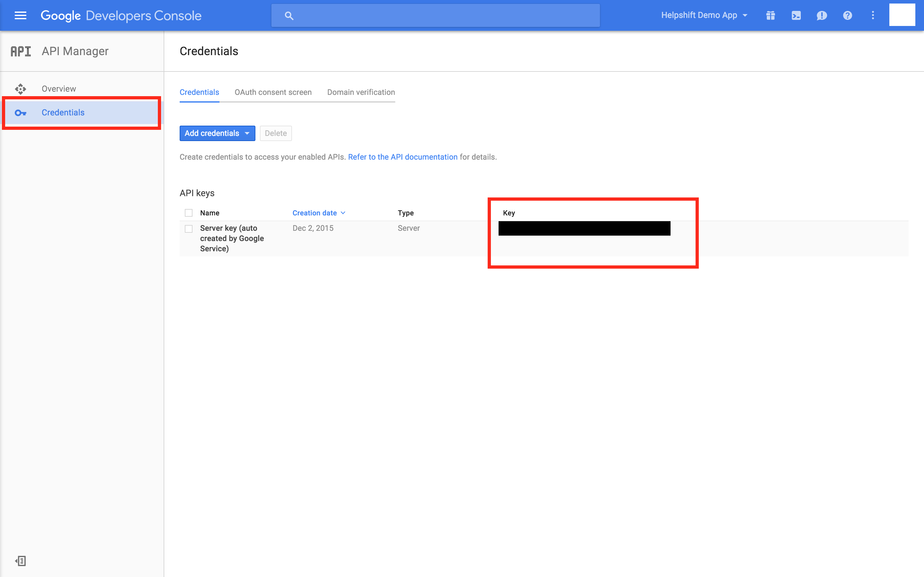The width and height of the screenshot is (924, 577).
Task: Click the search magnifier icon
Action: click(x=289, y=16)
